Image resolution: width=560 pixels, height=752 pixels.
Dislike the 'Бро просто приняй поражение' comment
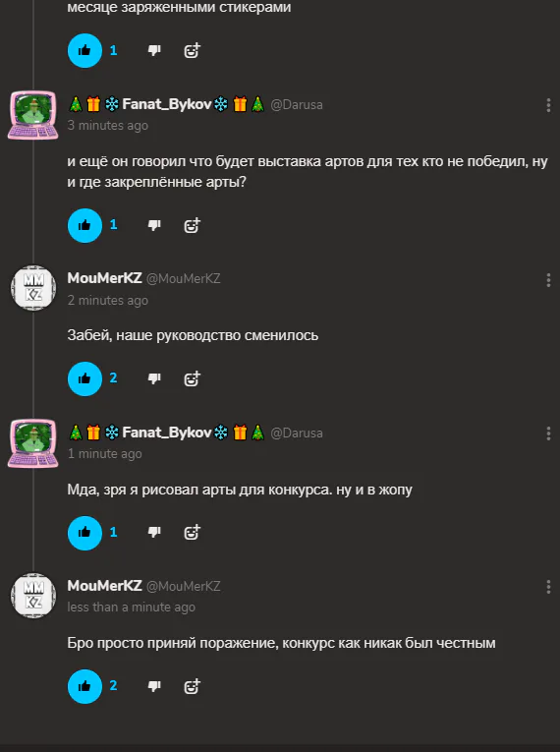pos(154,686)
